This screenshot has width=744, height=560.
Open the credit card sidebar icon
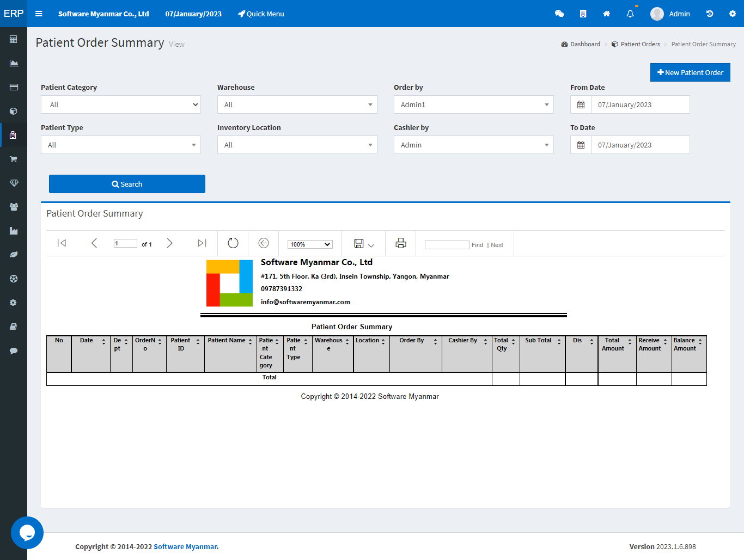click(14, 87)
